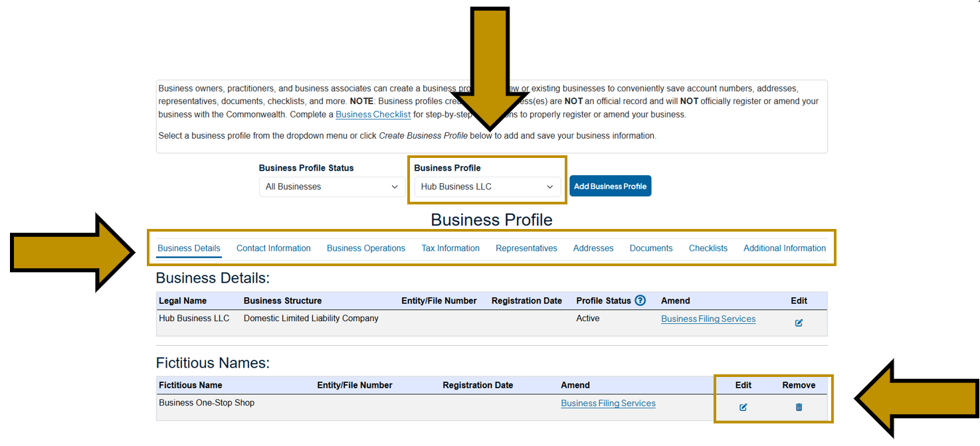Click the Add Business Profile button
This screenshot has height=446, width=980.
(x=610, y=186)
